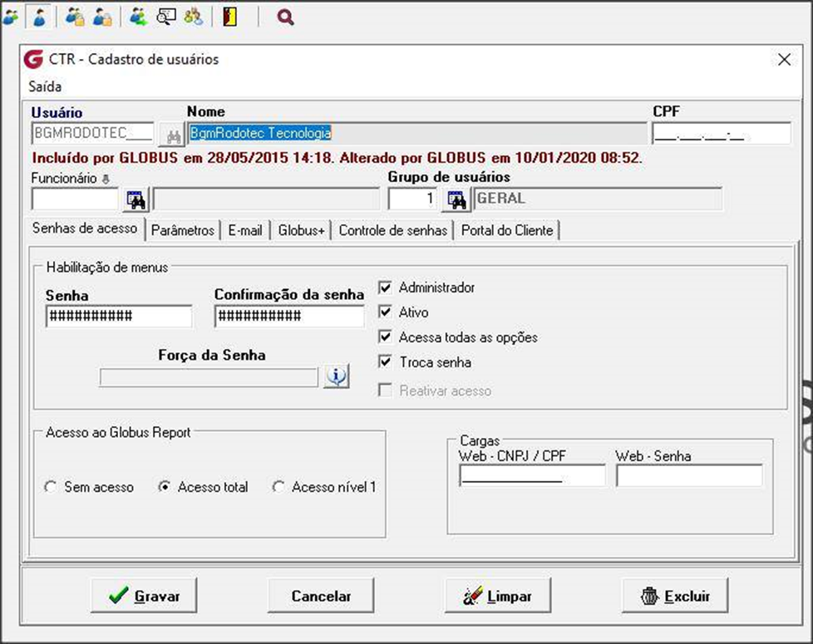This screenshot has height=644, width=813.
Task: Open the Saída menu
Action: tap(45, 86)
